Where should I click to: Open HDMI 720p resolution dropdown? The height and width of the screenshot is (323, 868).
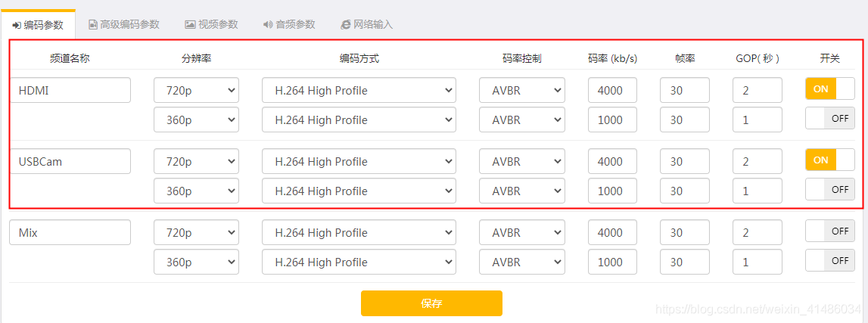pyautogui.click(x=196, y=90)
